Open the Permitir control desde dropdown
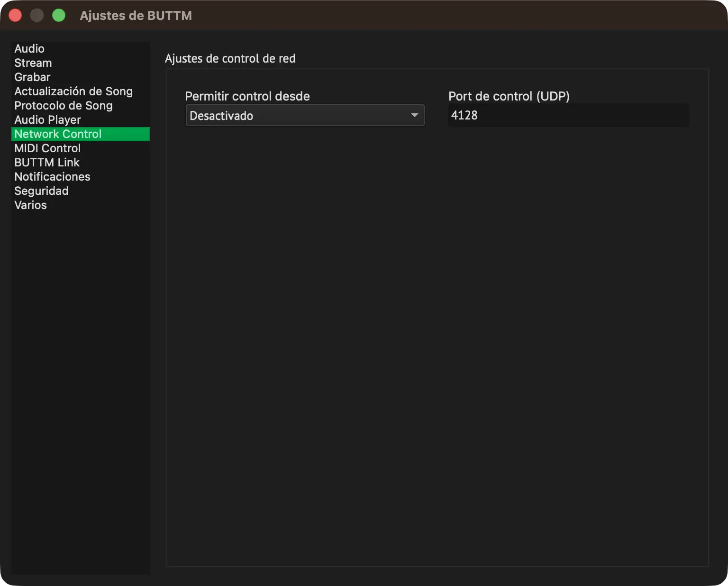Screen dimensions: 728x586 305,116
